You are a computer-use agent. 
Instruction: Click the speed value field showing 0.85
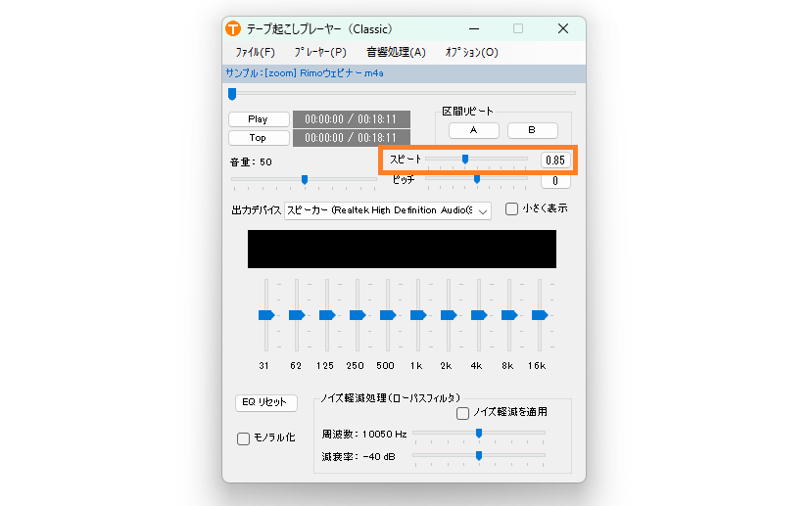tap(555, 160)
